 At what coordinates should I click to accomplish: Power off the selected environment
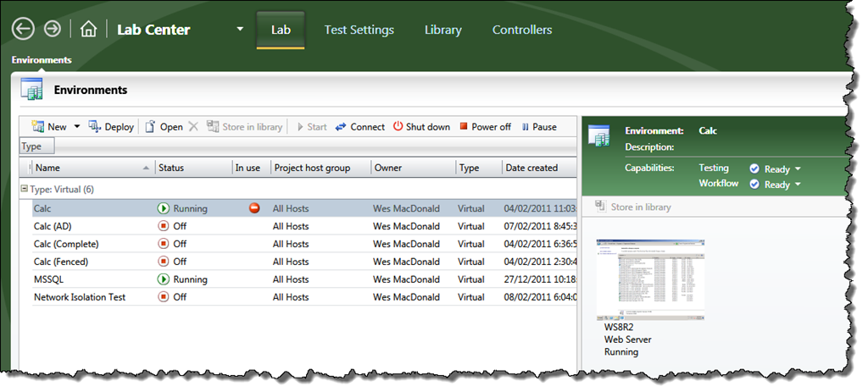(463, 127)
